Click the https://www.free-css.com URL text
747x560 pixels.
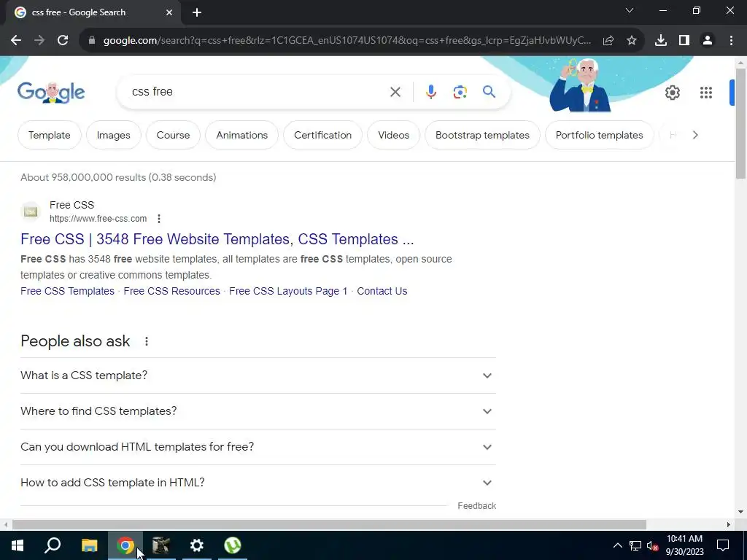[x=98, y=219]
